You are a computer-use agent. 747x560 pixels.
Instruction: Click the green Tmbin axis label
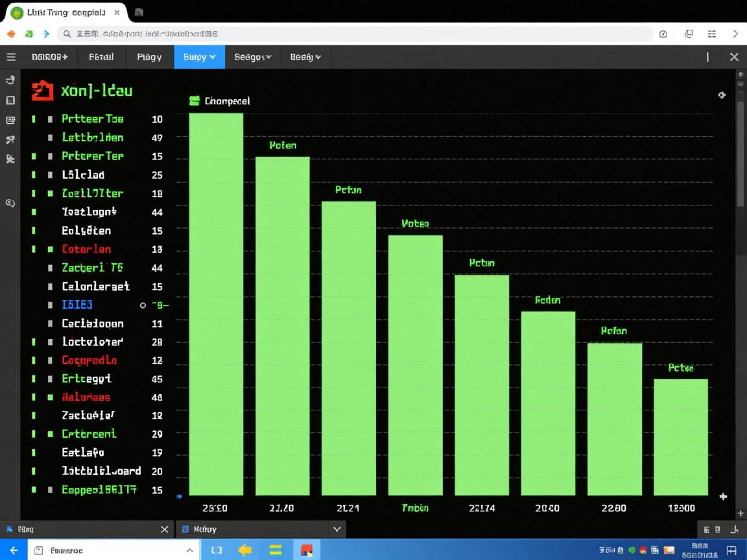(415, 508)
